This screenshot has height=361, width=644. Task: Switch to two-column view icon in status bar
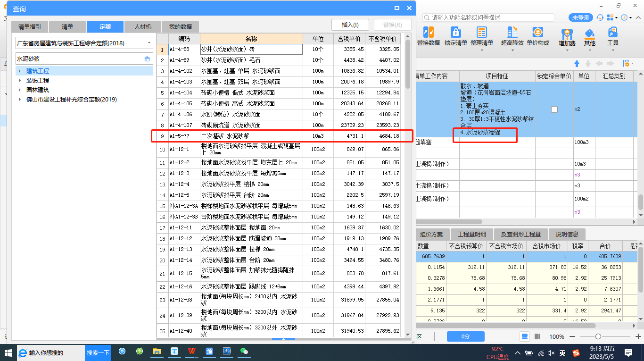click(x=537, y=336)
